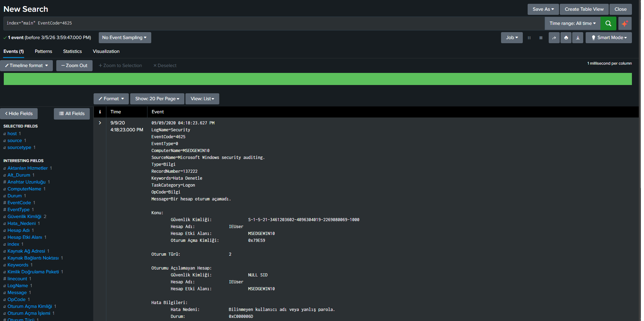Image resolution: width=644 pixels, height=321 pixels.
Task: Sort by the Time column header
Action: coord(116,112)
